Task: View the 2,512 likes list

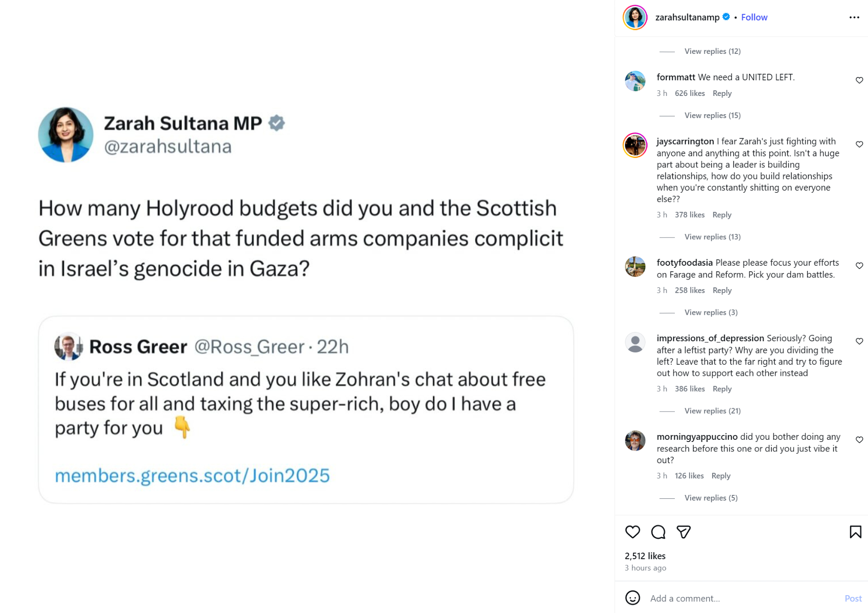Action: 645,556
